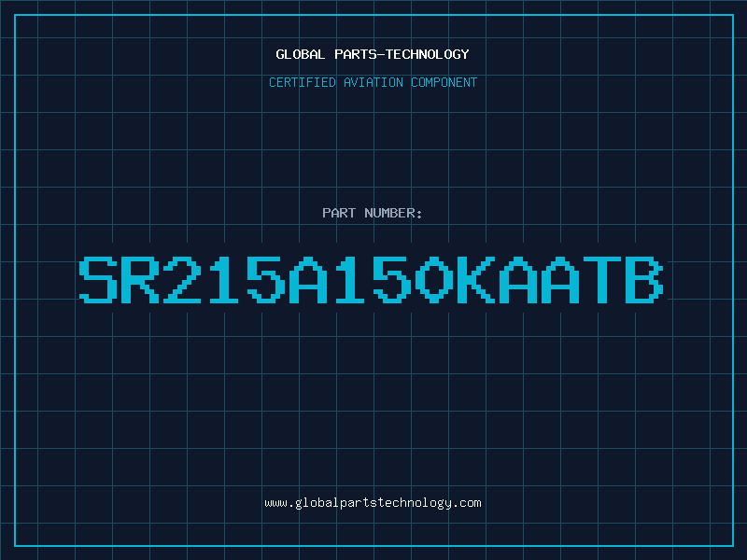Screen dimensions: 747x560
Task: Click the word NUMBER: in the label
Action: pyautogui.click(x=393, y=213)
